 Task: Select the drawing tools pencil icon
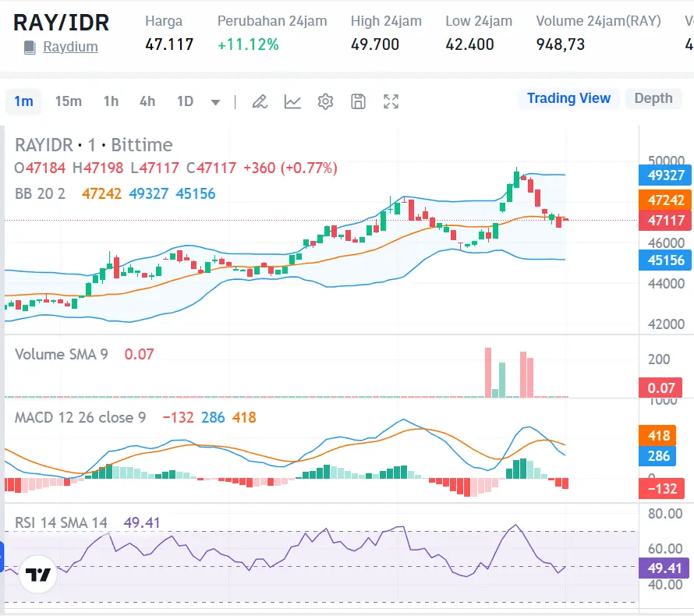tap(260, 101)
